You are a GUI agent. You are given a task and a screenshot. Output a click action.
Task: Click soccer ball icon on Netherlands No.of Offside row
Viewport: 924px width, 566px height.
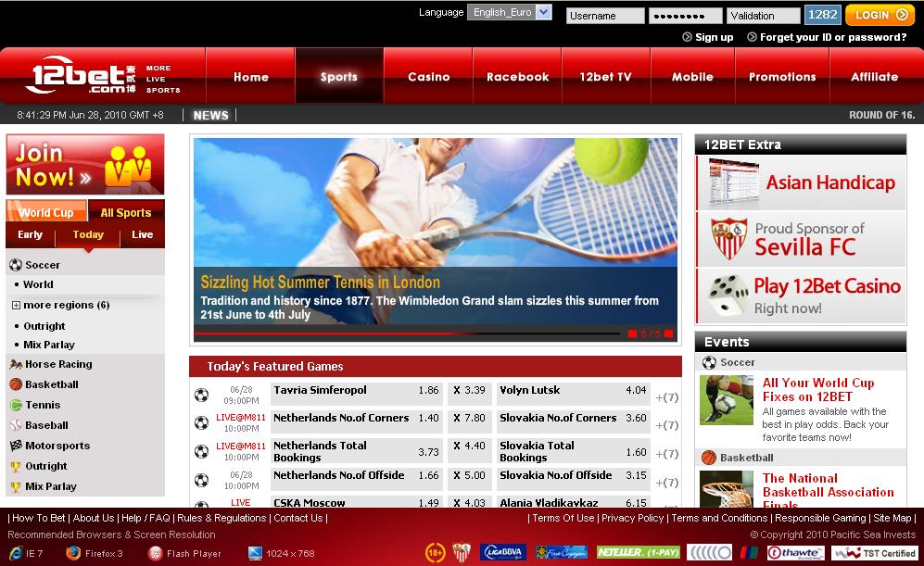pos(201,481)
